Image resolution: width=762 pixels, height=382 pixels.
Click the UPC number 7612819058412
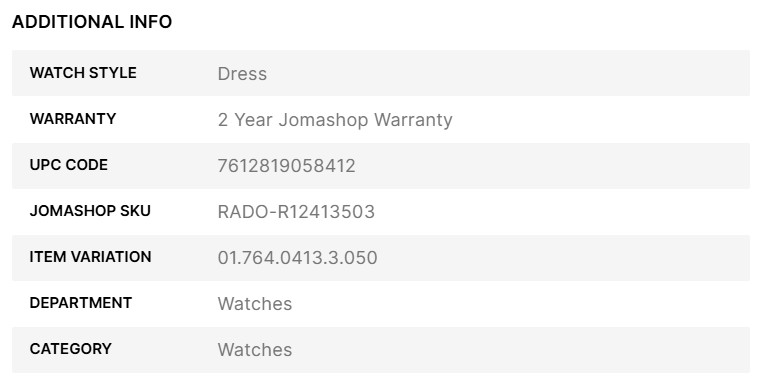coord(286,166)
